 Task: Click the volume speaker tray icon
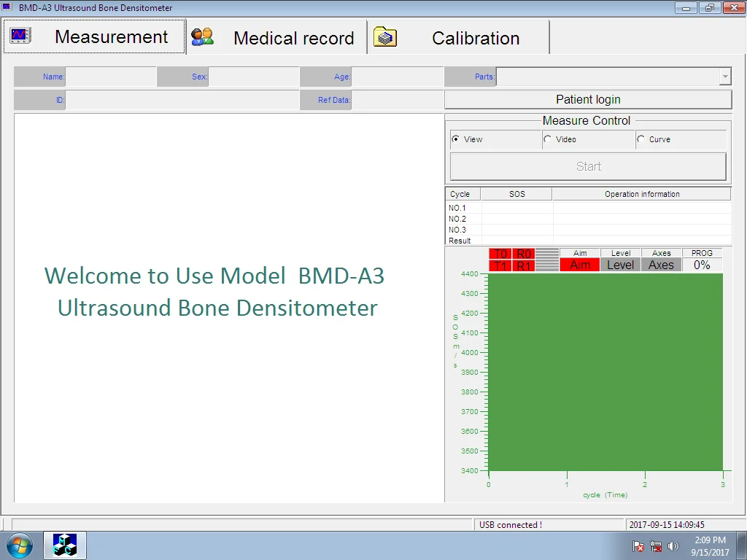click(673, 546)
